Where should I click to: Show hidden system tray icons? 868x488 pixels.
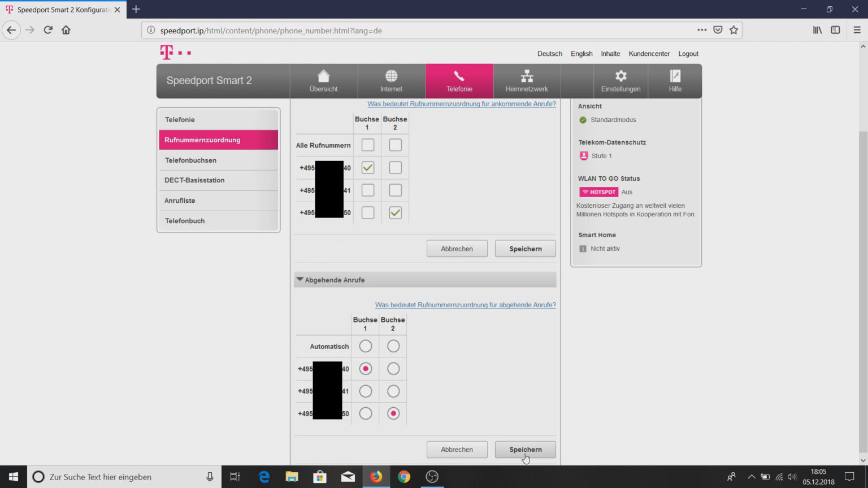pos(751,477)
